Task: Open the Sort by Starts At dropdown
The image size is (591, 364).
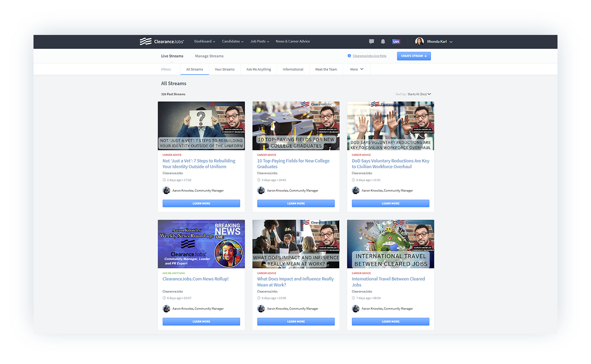Action: coord(419,94)
